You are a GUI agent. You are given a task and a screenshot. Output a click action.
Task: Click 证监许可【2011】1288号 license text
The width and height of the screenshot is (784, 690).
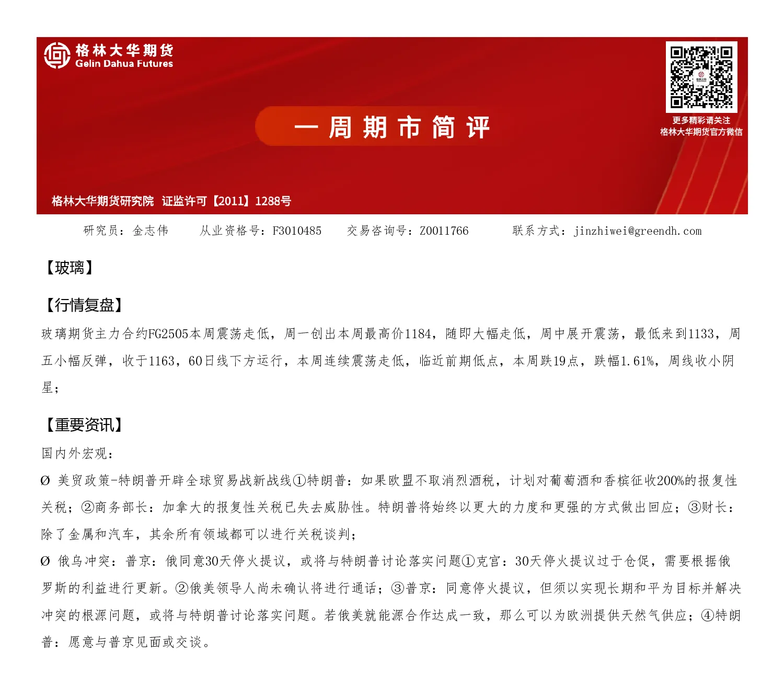[226, 201]
